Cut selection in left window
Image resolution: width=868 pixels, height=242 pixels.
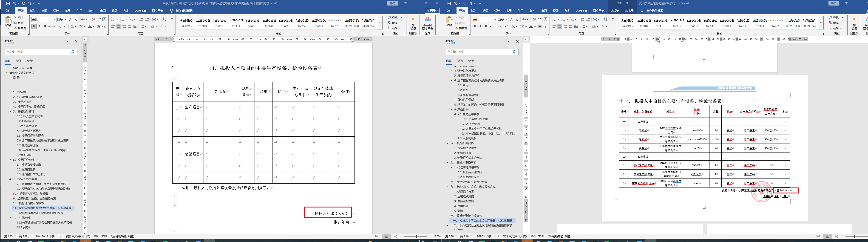[x=19, y=17]
